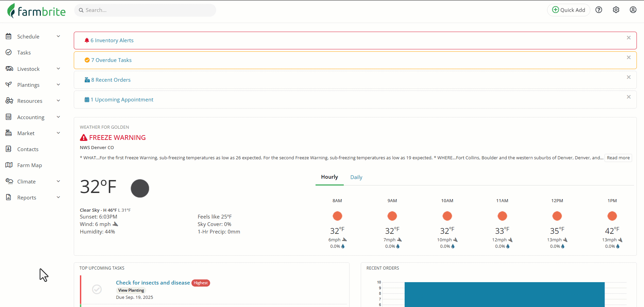Click the current clear sky weather icon
644x307 pixels.
[x=140, y=188]
